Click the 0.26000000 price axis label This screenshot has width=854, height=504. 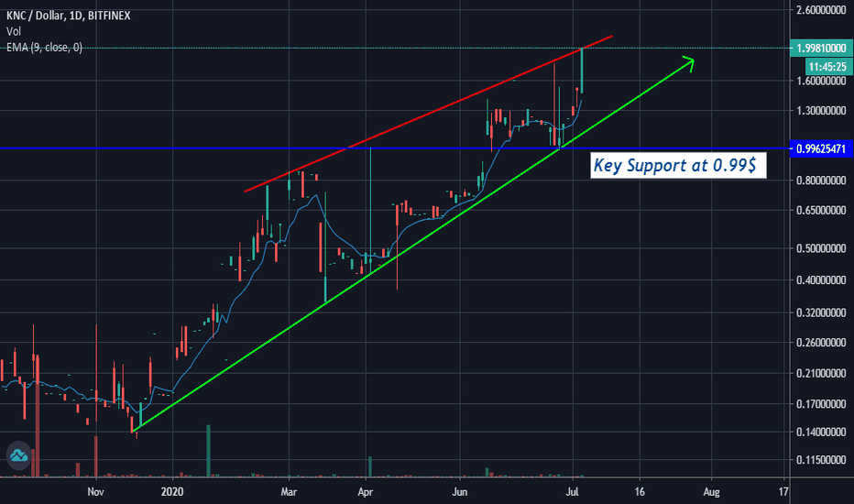point(821,343)
